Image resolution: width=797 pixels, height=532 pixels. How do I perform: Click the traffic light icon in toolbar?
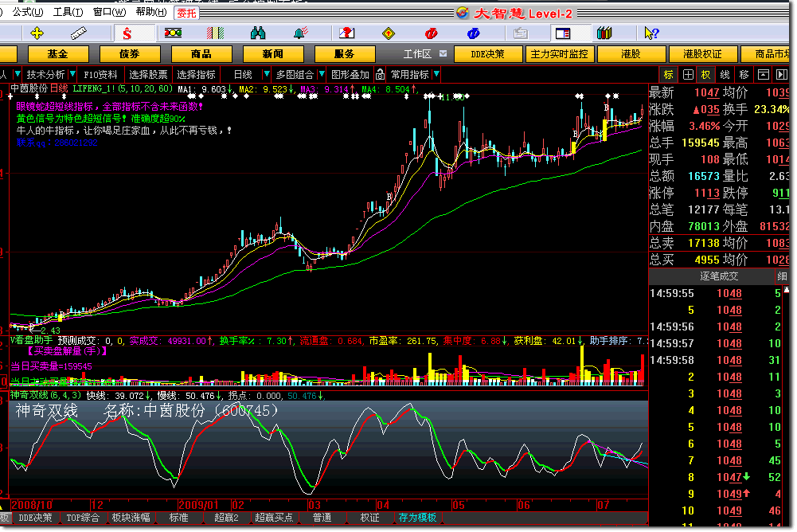pos(173,33)
